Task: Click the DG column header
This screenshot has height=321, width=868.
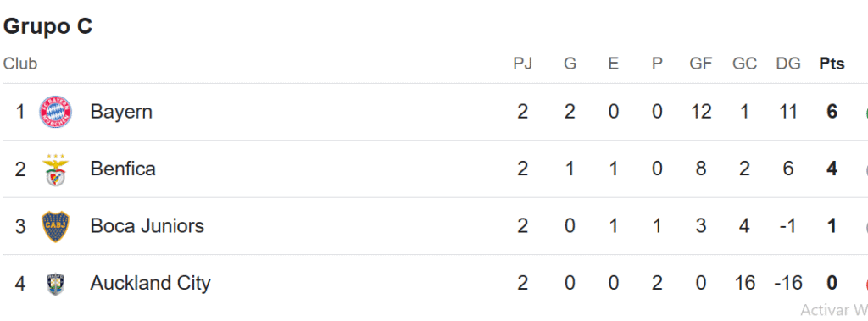Action: (788, 64)
